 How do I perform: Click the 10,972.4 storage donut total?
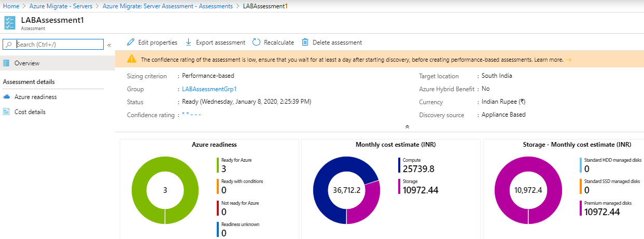(528, 190)
